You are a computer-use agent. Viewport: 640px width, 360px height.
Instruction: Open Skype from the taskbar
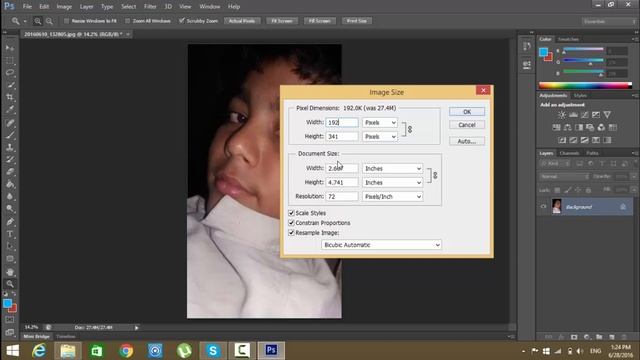coord(213,351)
